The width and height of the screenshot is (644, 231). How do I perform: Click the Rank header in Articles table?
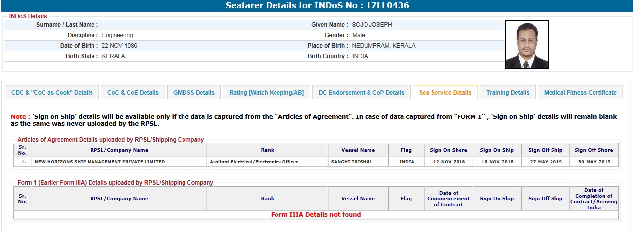(x=268, y=150)
